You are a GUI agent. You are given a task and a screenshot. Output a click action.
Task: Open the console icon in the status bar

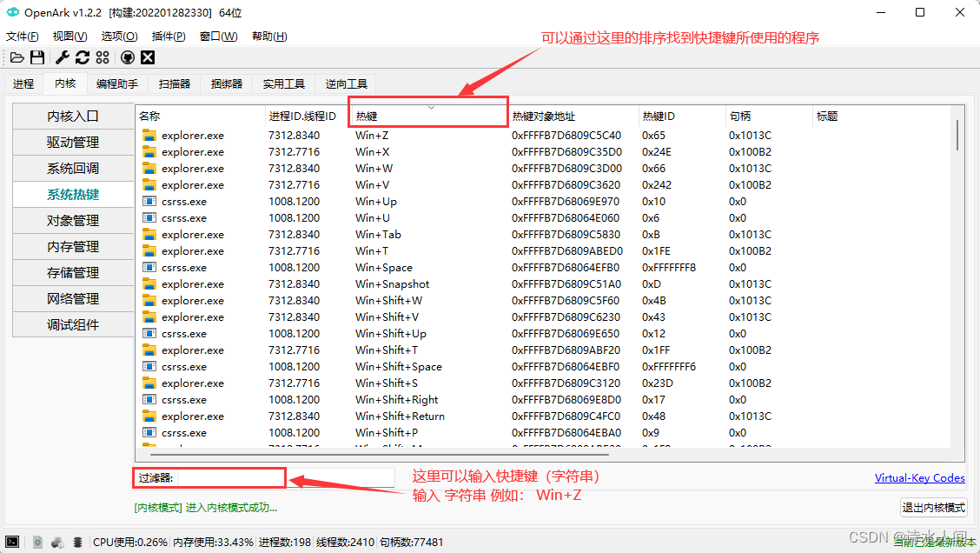[12, 543]
